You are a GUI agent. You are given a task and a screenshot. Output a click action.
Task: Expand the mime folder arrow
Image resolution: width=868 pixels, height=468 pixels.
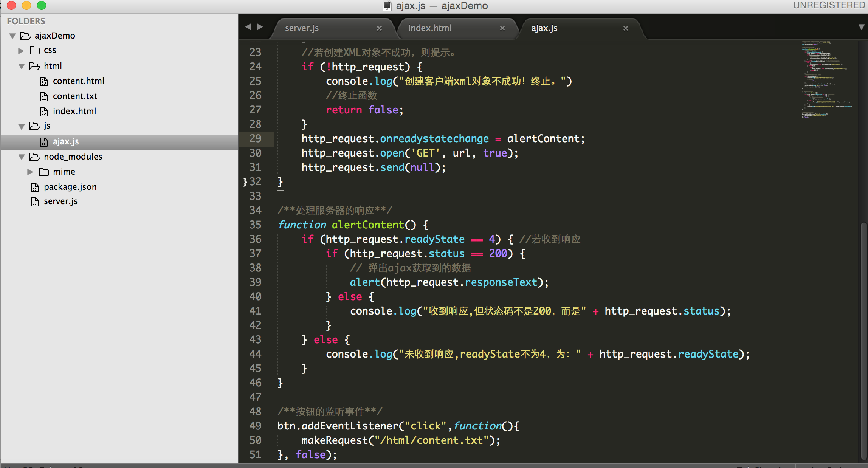coord(30,172)
